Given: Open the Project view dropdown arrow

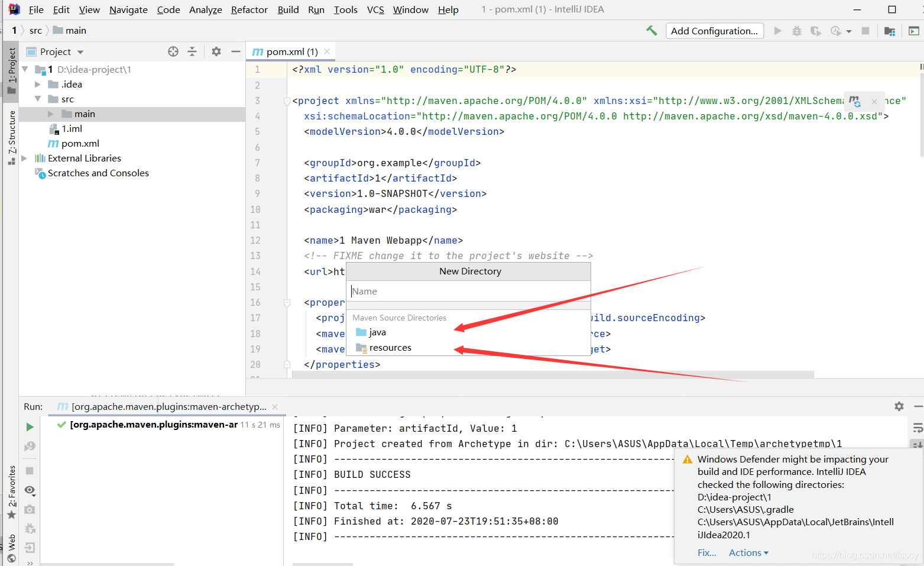Looking at the screenshot, I should click(80, 52).
